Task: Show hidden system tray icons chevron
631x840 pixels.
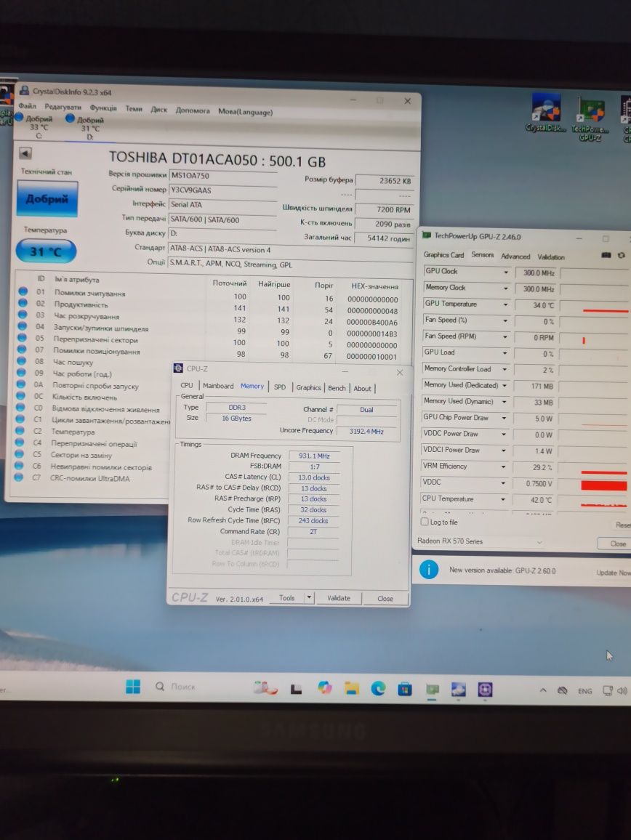Action: point(542,690)
